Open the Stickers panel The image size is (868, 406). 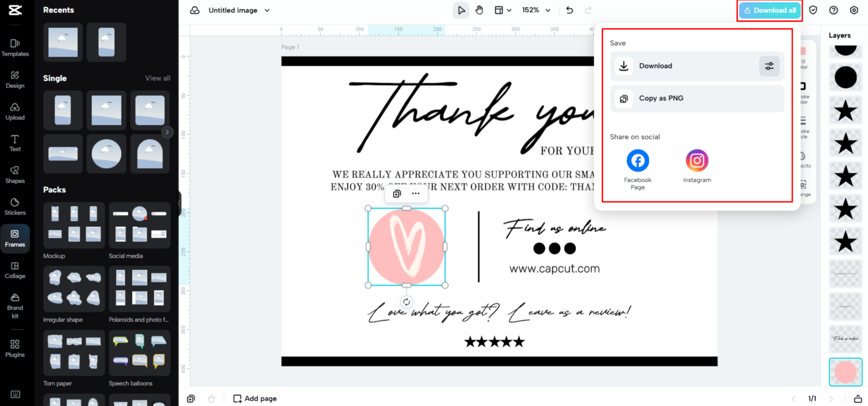coord(15,206)
